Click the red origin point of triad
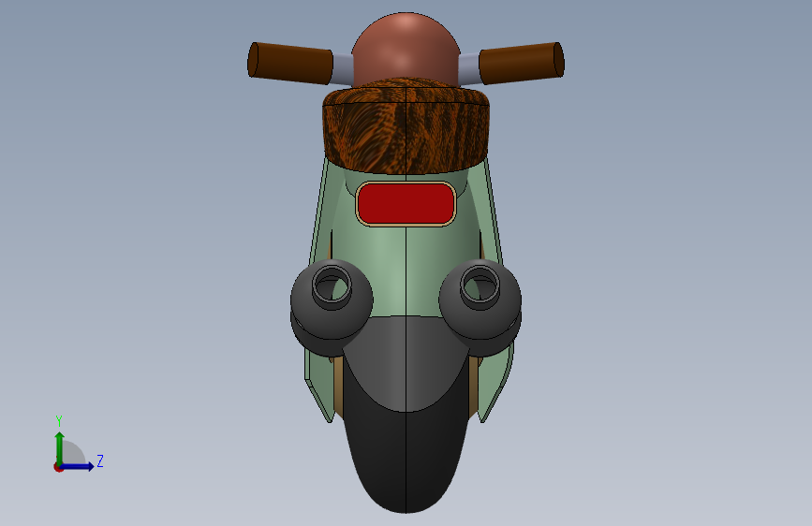 coord(58,467)
